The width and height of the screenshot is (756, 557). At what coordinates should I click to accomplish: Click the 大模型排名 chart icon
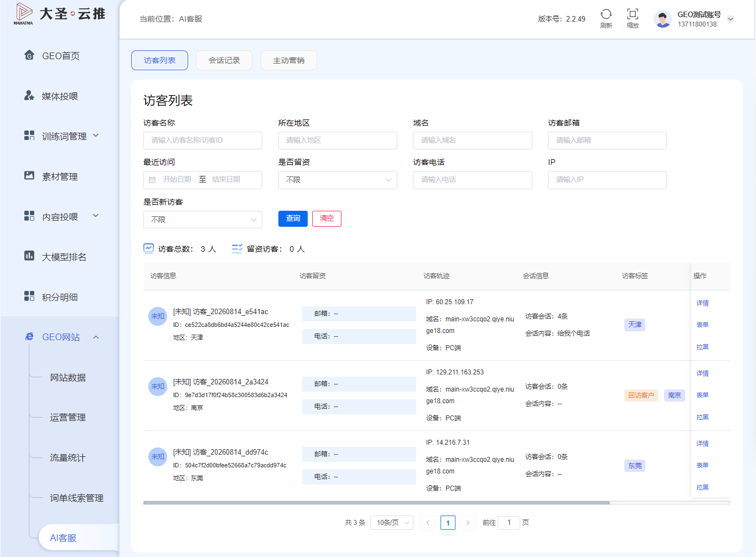[29, 256]
